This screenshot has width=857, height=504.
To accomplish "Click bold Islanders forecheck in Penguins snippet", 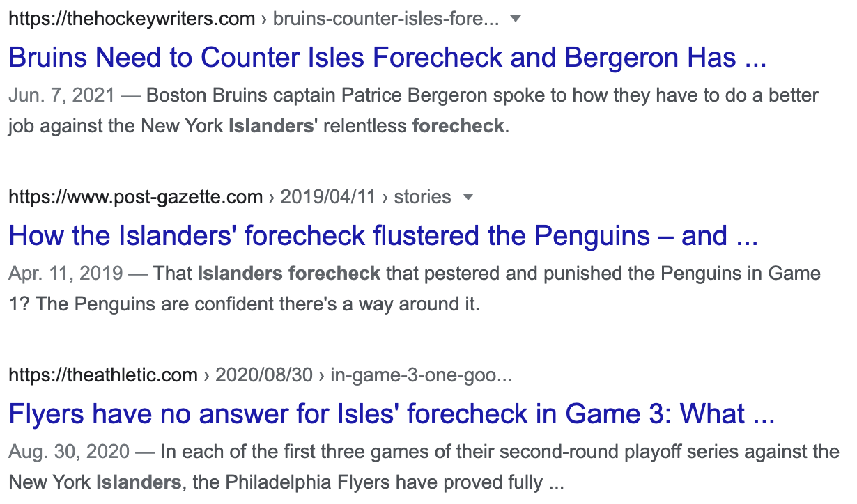I will (288, 273).
